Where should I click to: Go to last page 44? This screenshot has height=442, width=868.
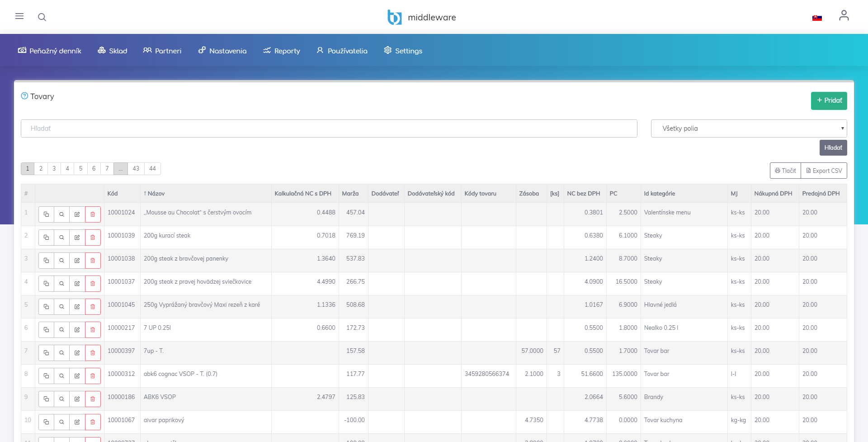(152, 168)
